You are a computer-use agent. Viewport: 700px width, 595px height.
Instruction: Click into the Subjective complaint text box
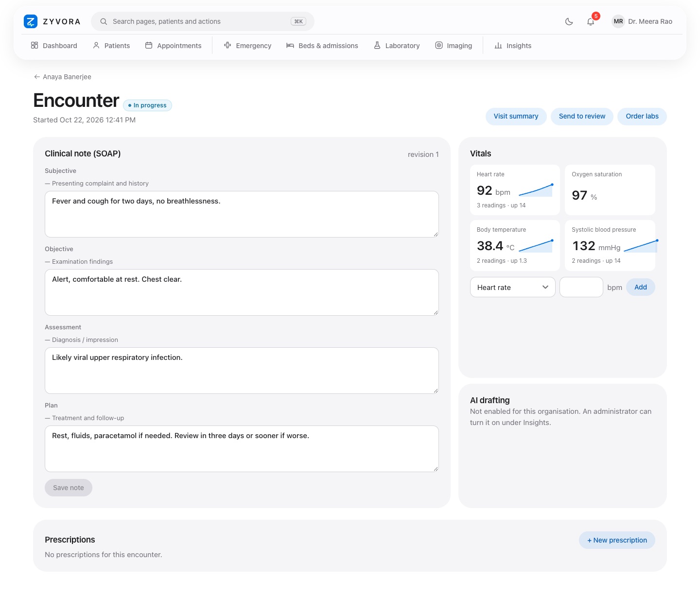[242, 214]
